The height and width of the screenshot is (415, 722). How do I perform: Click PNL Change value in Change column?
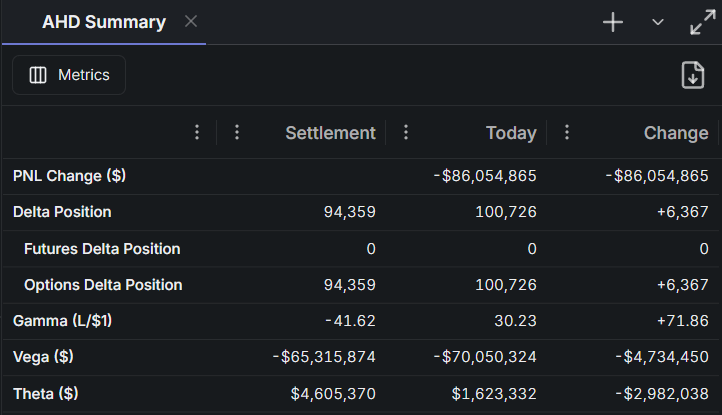[x=657, y=176]
